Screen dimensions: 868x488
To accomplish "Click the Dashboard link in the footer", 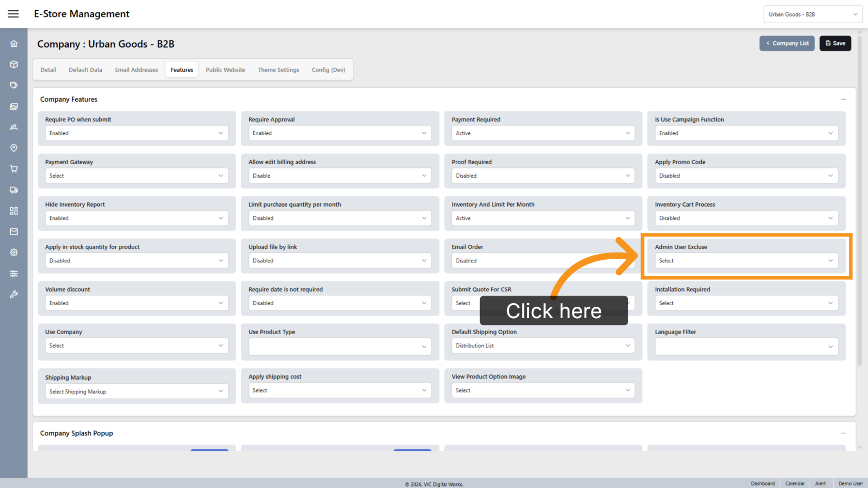I will coord(763,484).
